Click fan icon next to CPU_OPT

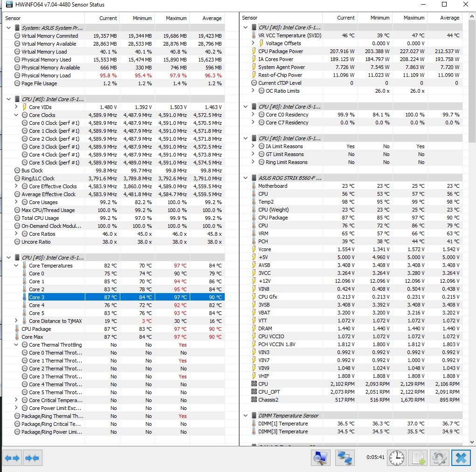(254, 391)
